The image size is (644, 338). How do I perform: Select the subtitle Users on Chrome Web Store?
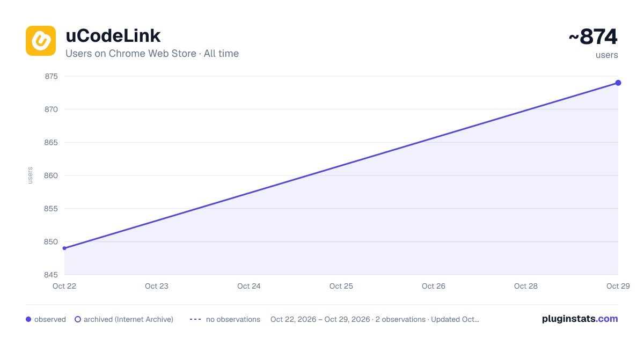tap(131, 54)
